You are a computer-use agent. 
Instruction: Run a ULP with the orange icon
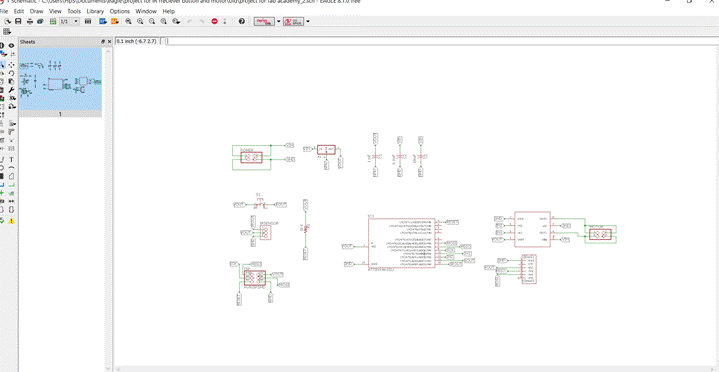coord(115,21)
